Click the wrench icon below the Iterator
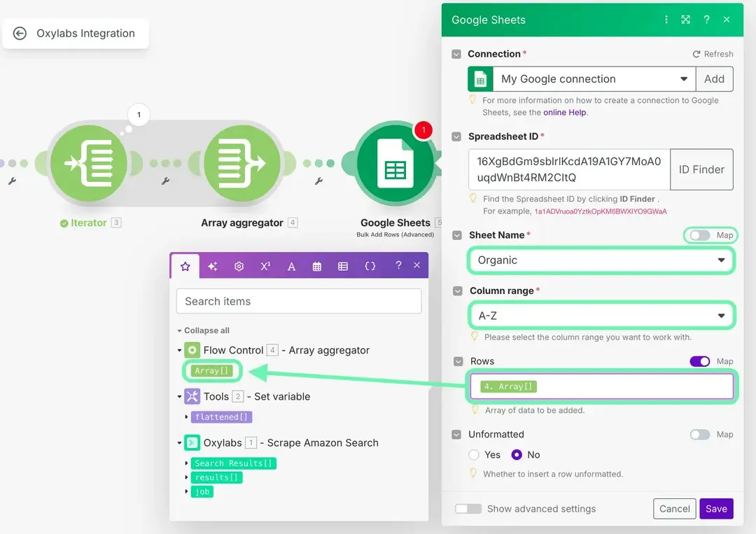 12,181
